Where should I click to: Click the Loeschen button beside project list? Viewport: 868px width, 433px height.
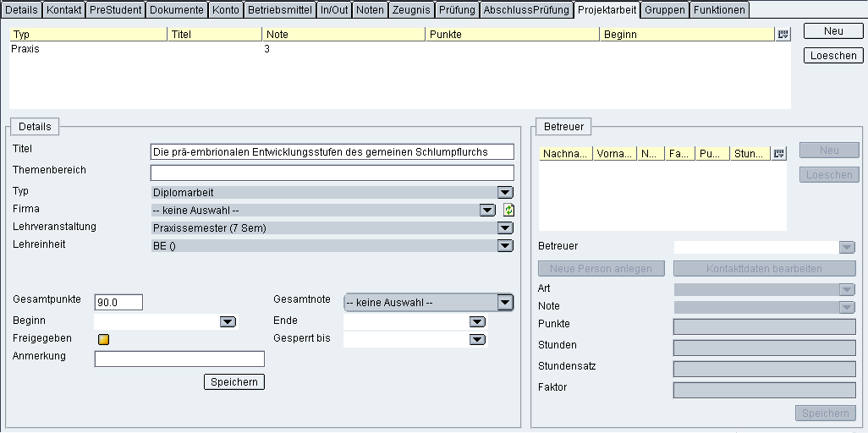832,56
